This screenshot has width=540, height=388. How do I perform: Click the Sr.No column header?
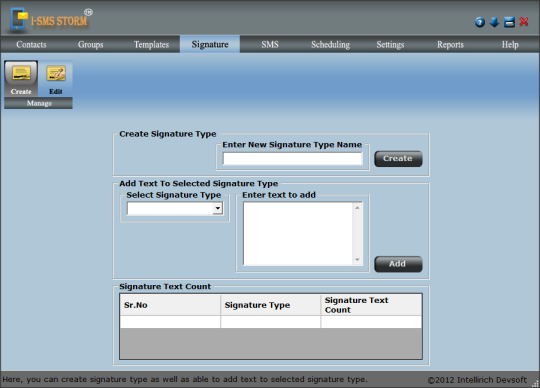[x=170, y=305]
